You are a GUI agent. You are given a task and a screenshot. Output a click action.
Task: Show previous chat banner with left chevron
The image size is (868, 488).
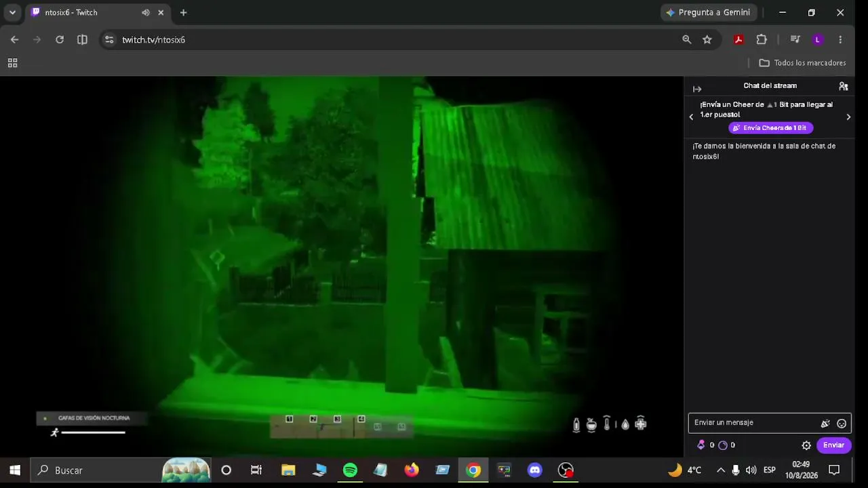pos(691,117)
